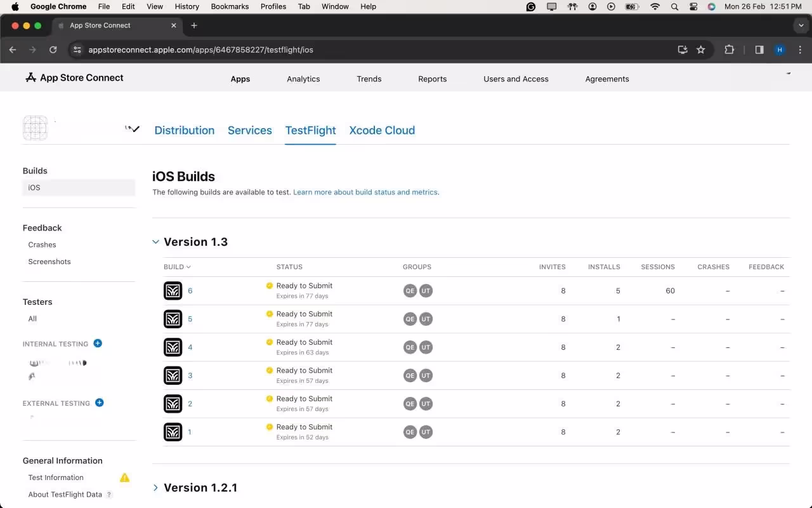Open build number 4 link
The image size is (812, 508).
(190, 347)
